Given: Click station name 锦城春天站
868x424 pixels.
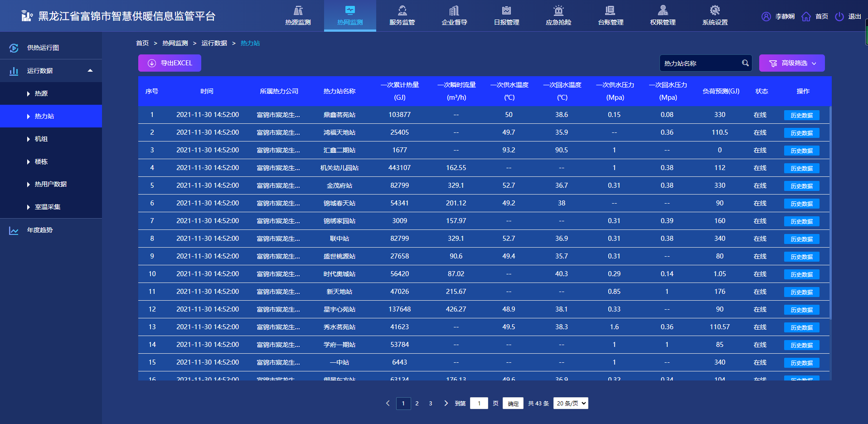Looking at the screenshot, I should click(x=339, y=203).
